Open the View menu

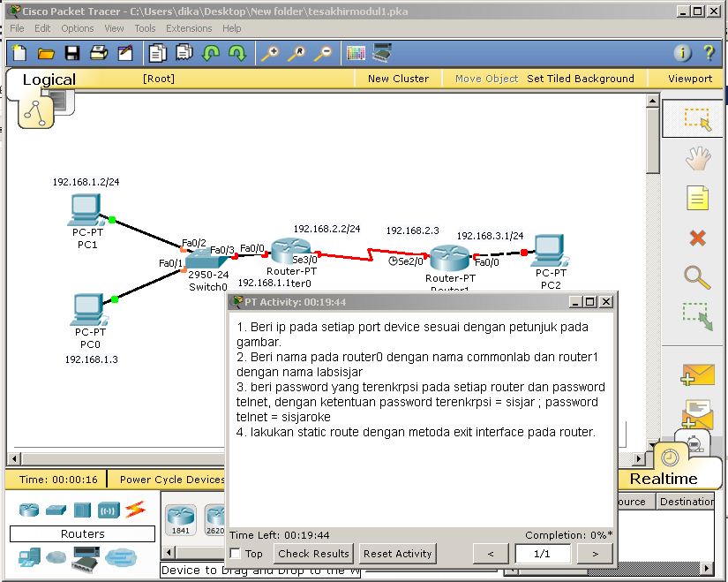click(114, 28)
